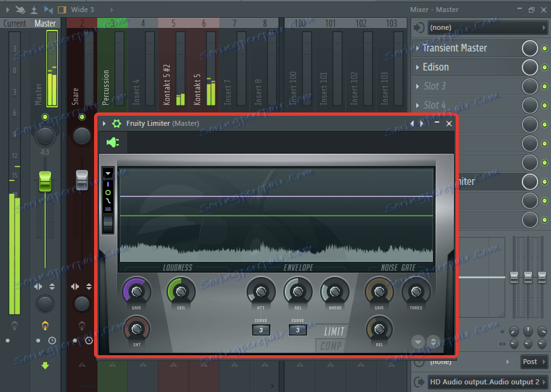Click the orange square mixer toolbar icon
551x392 pixels.
(x=62, y=10)
